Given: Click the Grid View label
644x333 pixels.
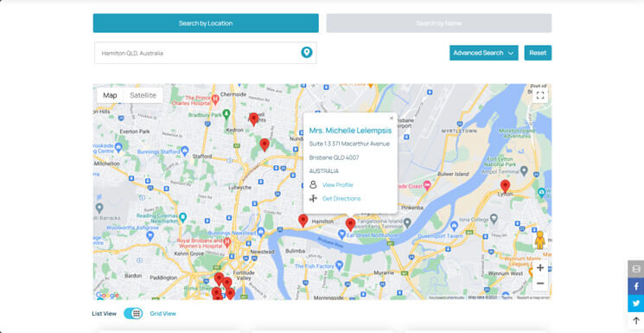Looking at the screenshot, I should coord(163,314).
